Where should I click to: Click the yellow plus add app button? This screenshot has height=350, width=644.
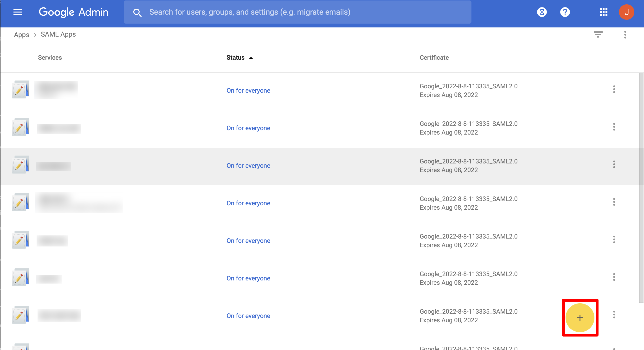point(580,318)
